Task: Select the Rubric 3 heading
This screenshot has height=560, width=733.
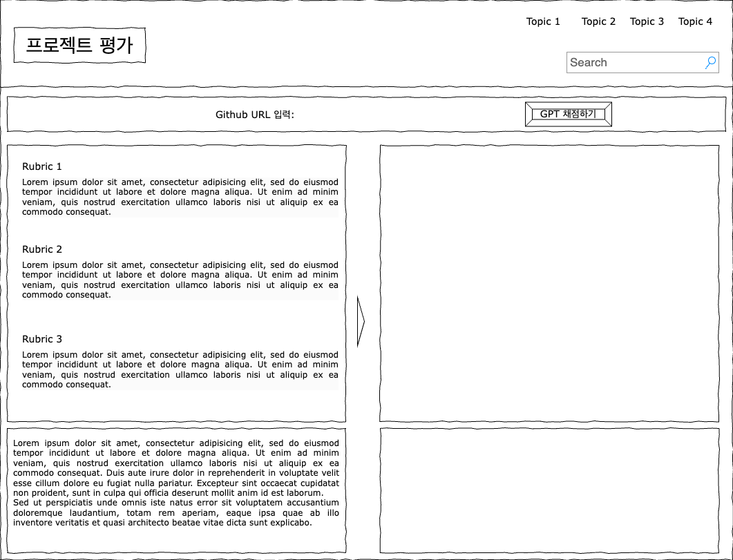Action: (42, 339)
